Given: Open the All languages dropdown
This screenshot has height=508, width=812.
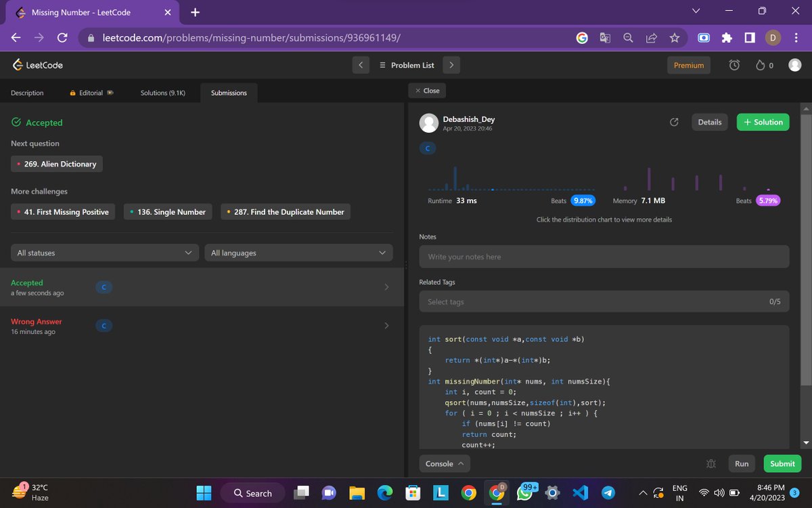Looking at the screenshot, I should 298,253.
